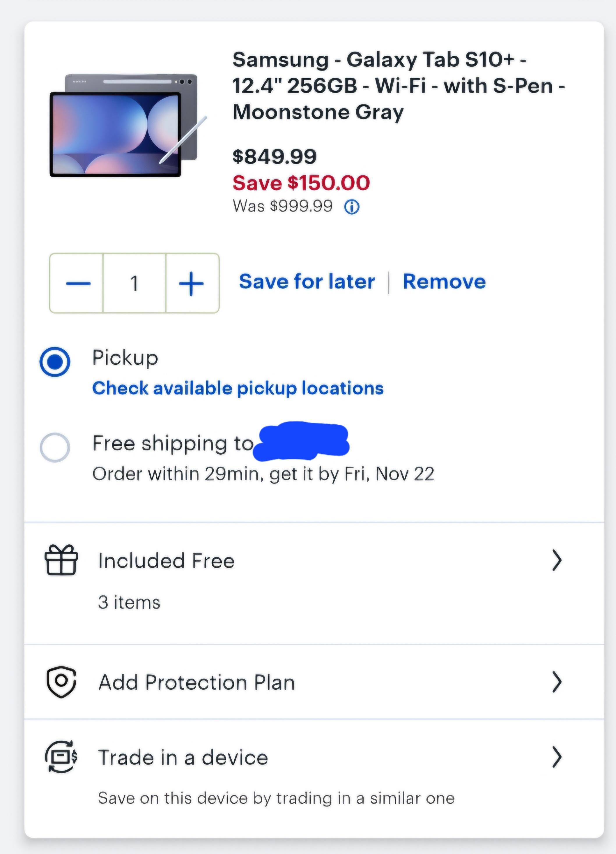Click the shield icon beside Add Protection Plan

[x=61, y=682]
